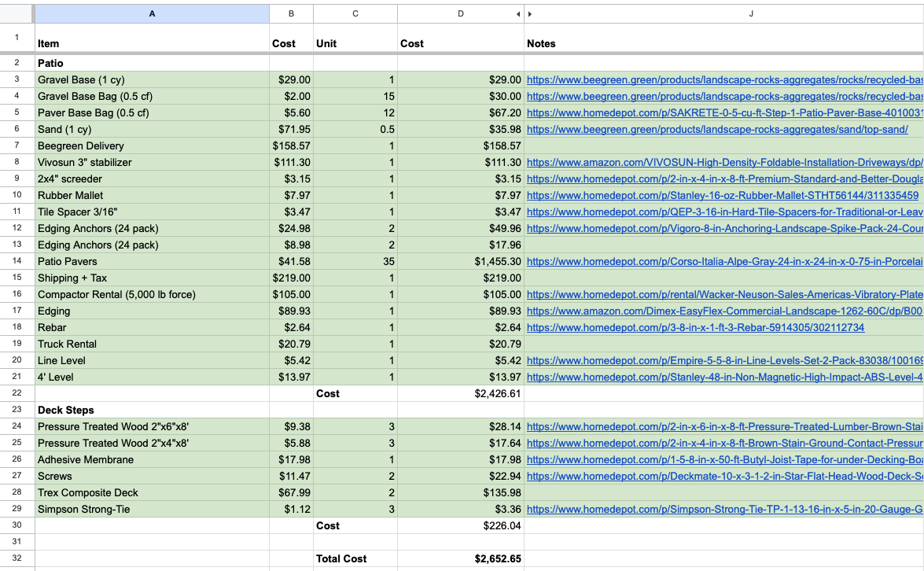Open the Rebar Home Depot link
The height and width of the screenshot is (571, 924).
695,327
